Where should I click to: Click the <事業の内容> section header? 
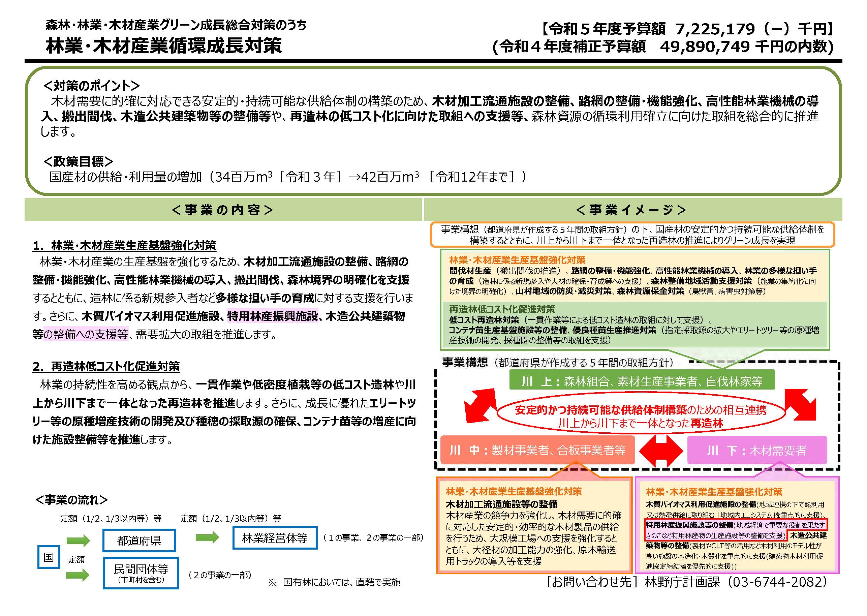(x=223, y=210)
